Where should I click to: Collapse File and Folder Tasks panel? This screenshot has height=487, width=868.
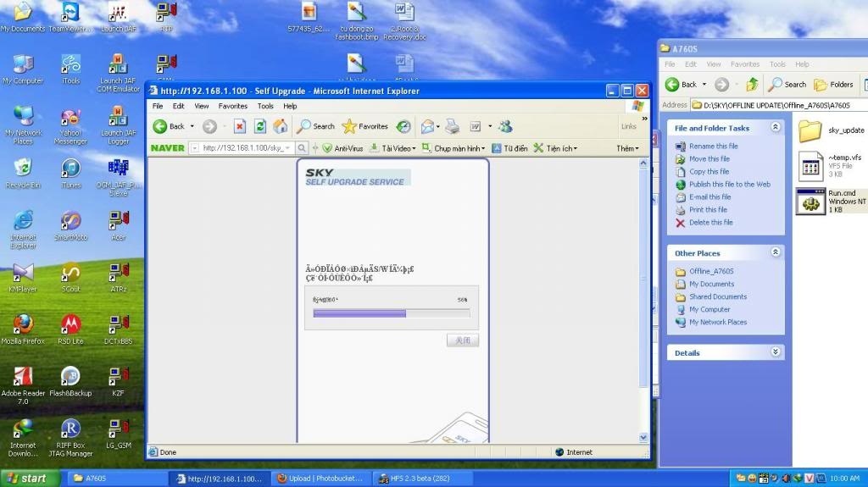(x=776, y=127)
